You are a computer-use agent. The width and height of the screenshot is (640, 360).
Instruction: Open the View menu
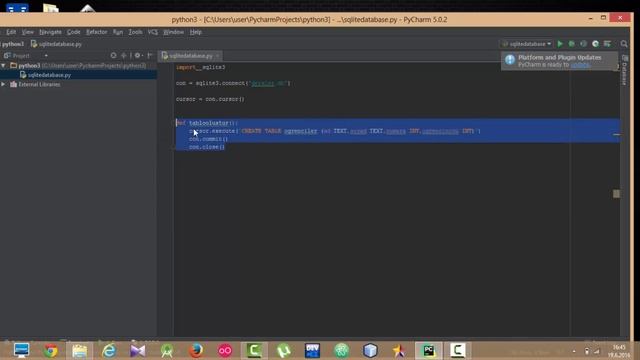coord(28,32)
